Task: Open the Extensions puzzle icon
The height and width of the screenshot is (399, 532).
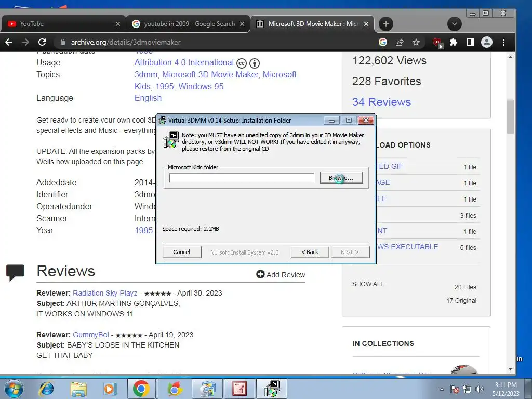Action: coord(453,42)
